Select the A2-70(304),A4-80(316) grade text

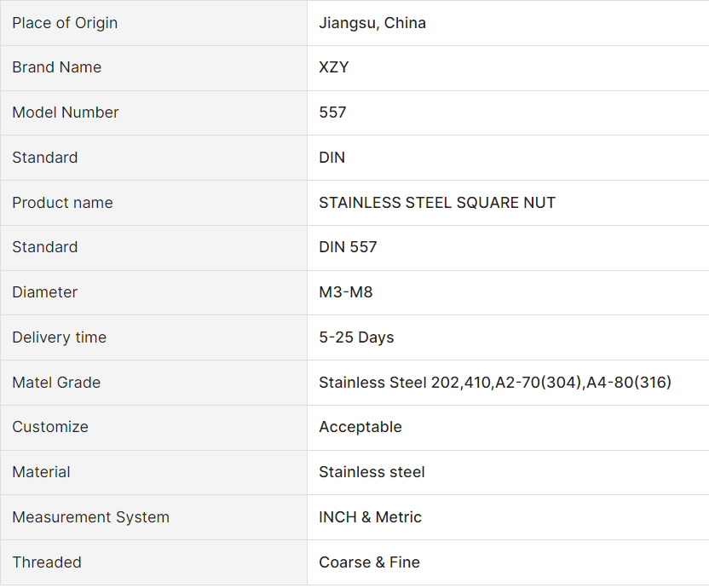point(584,383)
